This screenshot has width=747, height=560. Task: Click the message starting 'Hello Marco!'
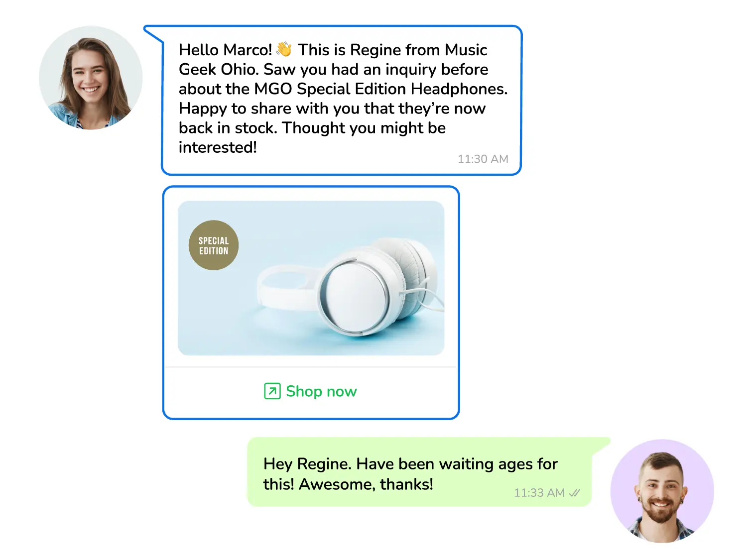pyautogui.click(x=342, y=100)
